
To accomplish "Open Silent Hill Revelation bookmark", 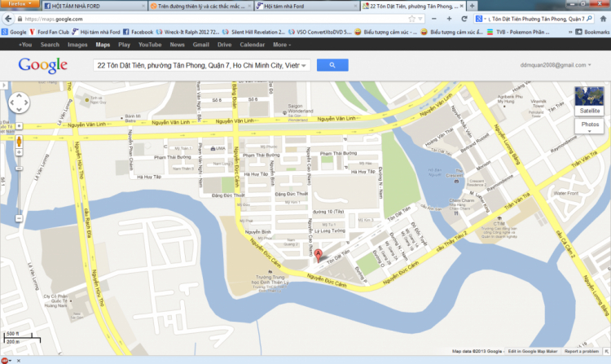I will point(253,32).
